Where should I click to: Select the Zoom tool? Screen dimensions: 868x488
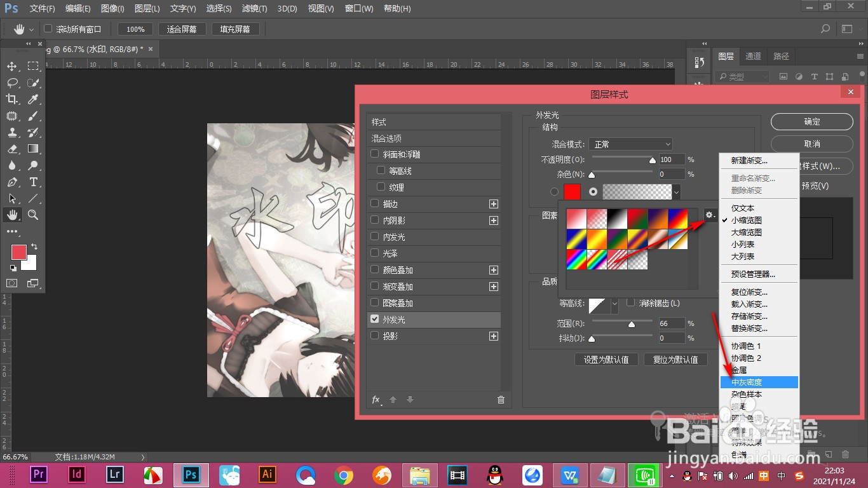point(33,215)
